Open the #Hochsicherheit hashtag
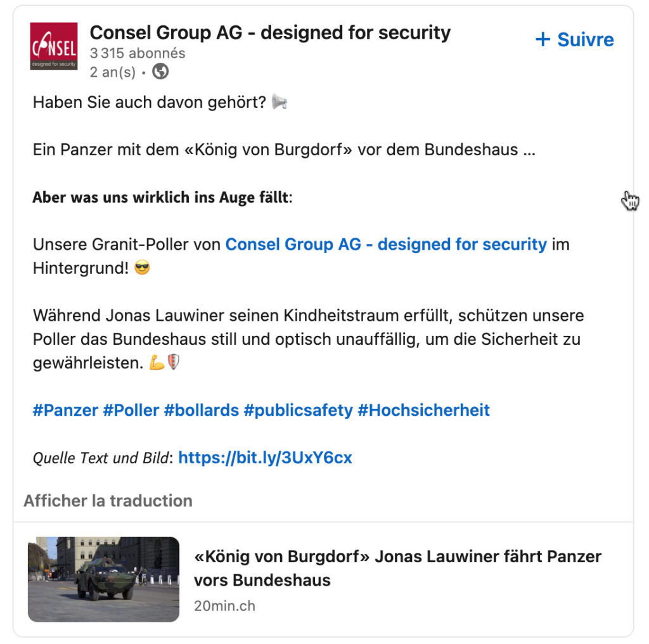The image size is (649, 644). (x=423, y=410)
